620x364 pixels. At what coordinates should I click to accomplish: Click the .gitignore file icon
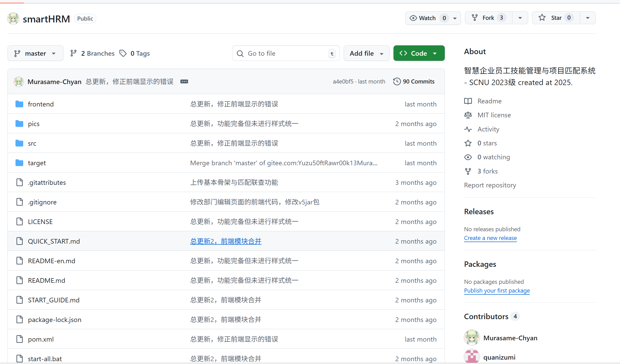click(20, 202)
